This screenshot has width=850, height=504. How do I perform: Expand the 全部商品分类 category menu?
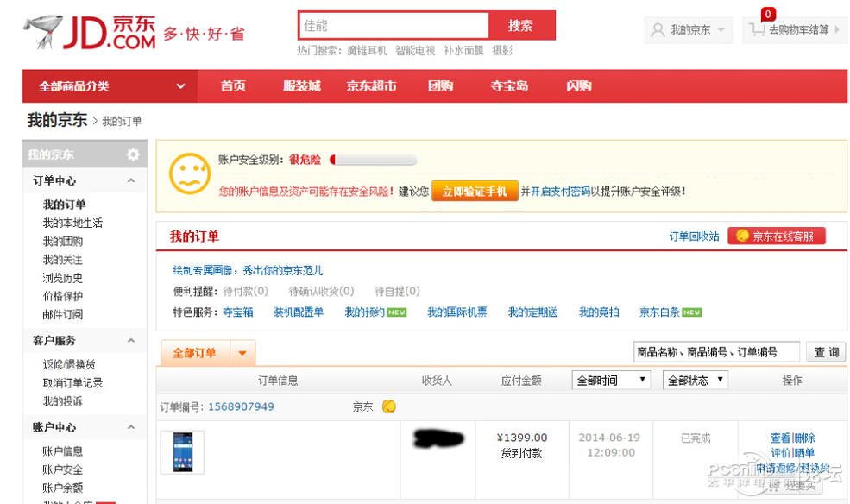pos(110,86)
